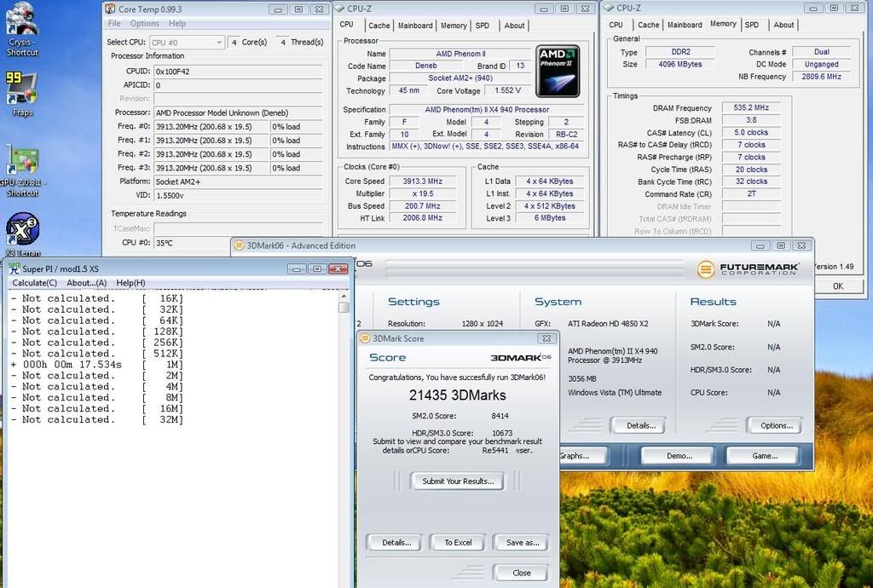Image resolution: width=873 pixels, height=588 pixels.
Task: Click the GFX value ATI Radeon HD 4850 X2
Action: click(608, 324)
